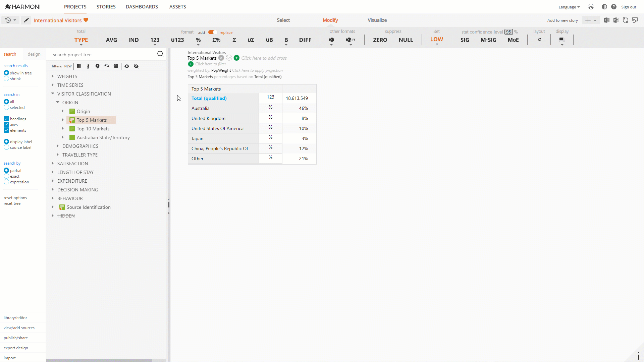Export to PowerPoint icon
This screenshot has height=362, width=644.
pyautogui.click(x=616, y=20)
